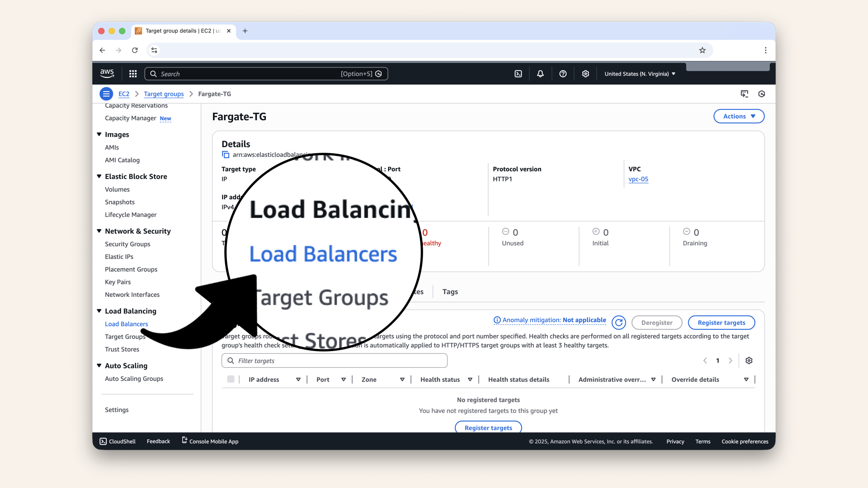Image resolution: width=868 pixels, height=488 pixels.
Task: Refresh the registered targets list
Action: 618,322
